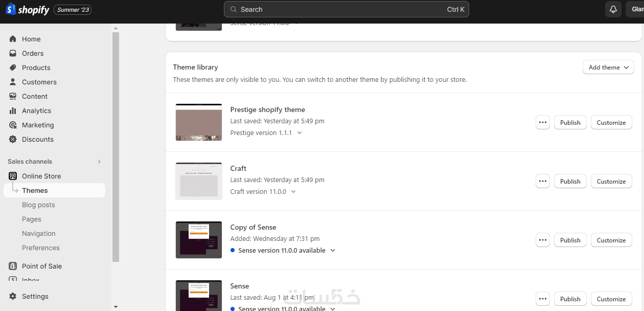Open Analytics bar chart icon
The height and width of the screenshot is (311, 644).
coord(13,110)
